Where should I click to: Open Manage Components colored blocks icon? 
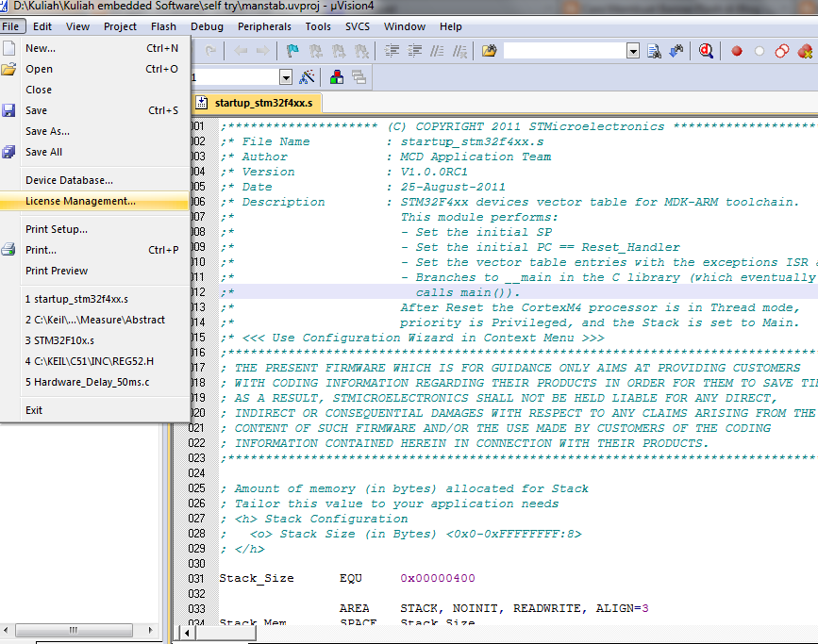pos(337,77)
